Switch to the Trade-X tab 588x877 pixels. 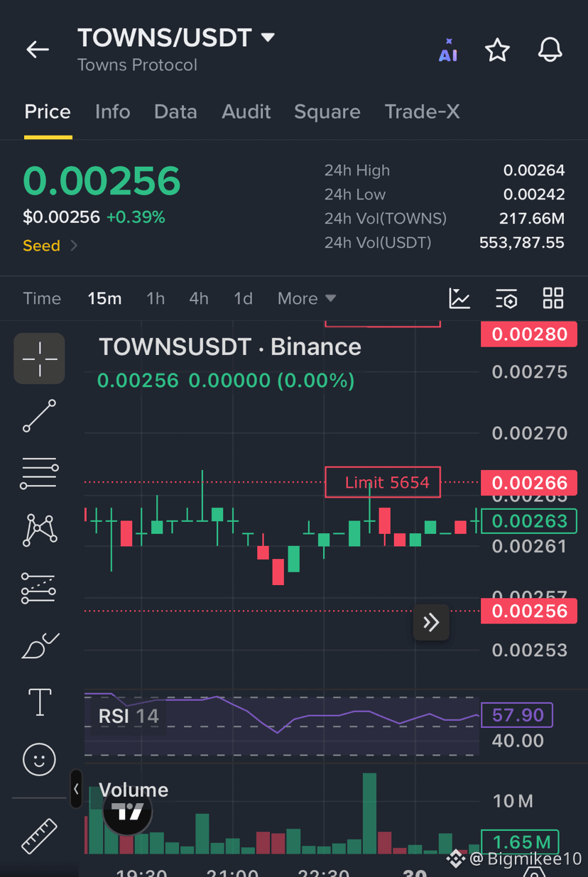pos(423,111)
